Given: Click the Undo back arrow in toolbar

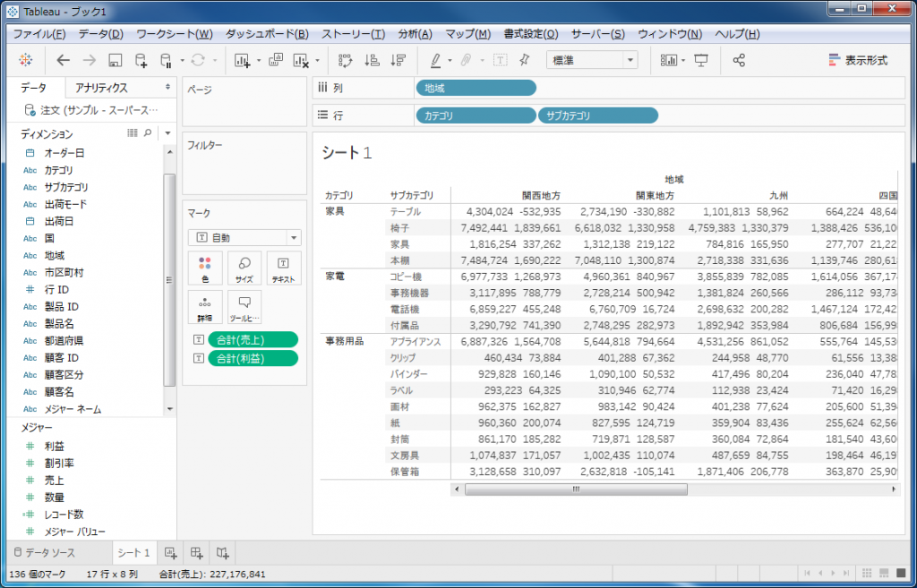Looking at the screenshot, I should pyautogui.click(x=63, y=60).
